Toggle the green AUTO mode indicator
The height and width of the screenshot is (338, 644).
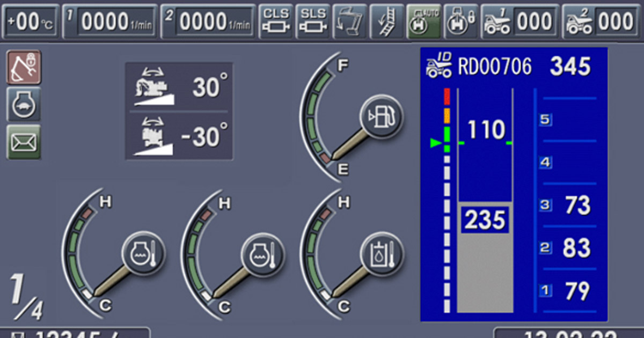click(423, 21)
